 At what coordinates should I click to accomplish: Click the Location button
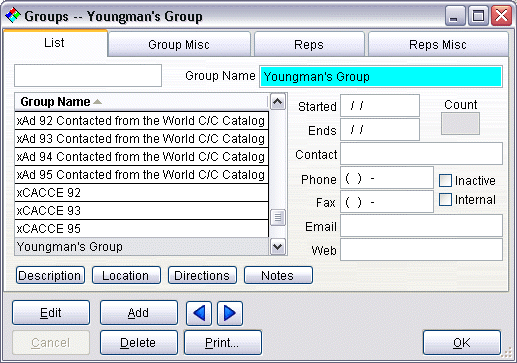click(x=126, y=275)
